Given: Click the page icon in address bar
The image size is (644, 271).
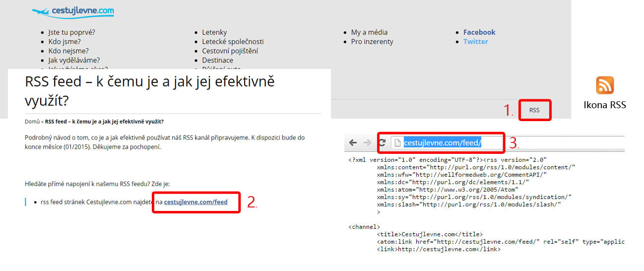Looking at the screenshot, I should [397, 143].
